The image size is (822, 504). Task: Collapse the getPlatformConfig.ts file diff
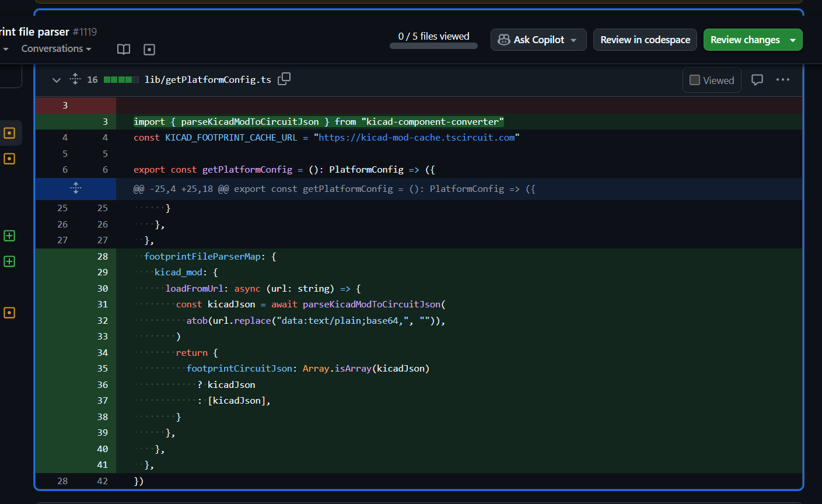(57, 80)
